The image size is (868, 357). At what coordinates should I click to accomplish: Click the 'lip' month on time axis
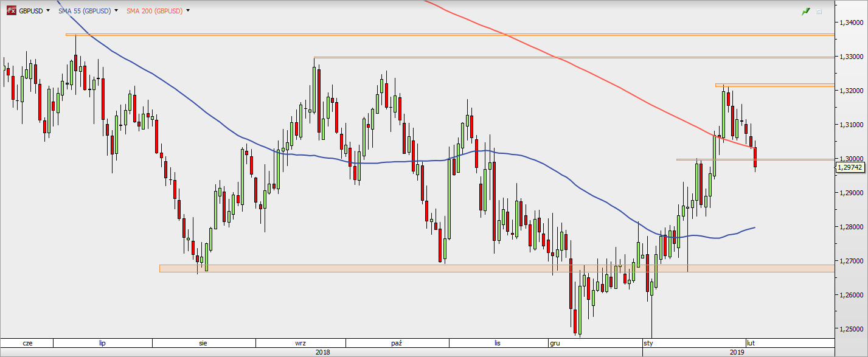click(102, 343)
